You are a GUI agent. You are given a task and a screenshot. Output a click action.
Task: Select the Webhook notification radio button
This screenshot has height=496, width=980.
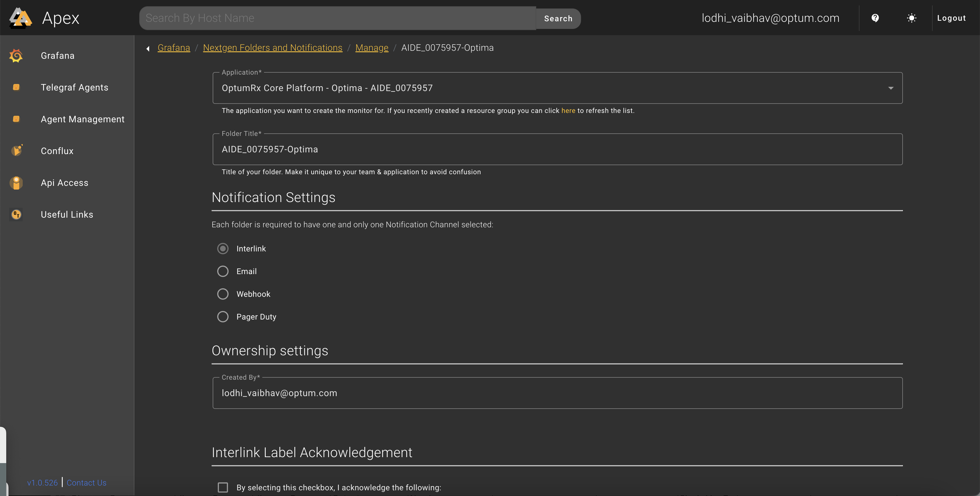coord(223,294)
